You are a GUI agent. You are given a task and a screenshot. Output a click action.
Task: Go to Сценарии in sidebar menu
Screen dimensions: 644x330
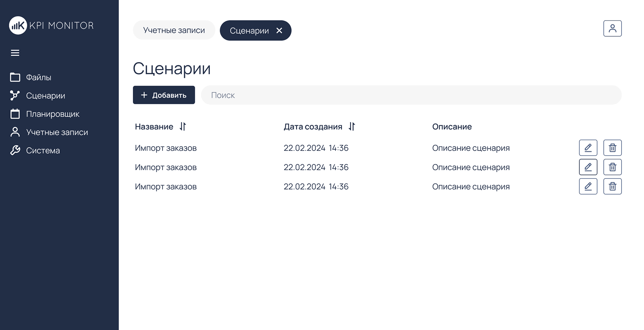point(46,96)
